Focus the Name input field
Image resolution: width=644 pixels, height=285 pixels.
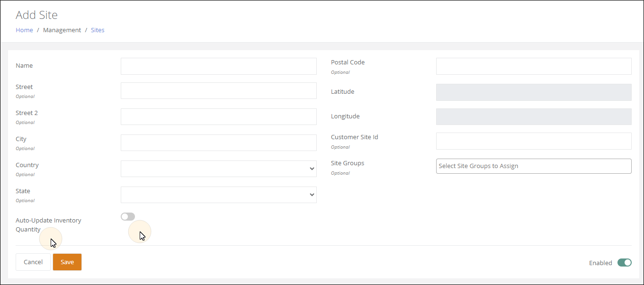[x=219, y=66]
